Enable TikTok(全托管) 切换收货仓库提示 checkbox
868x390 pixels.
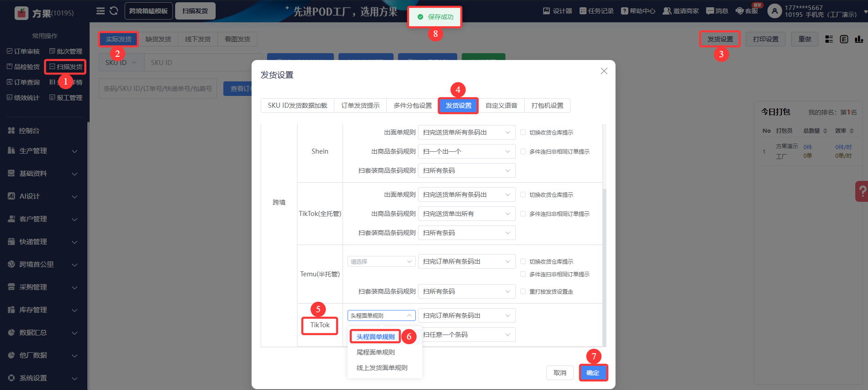click(523, 195)
